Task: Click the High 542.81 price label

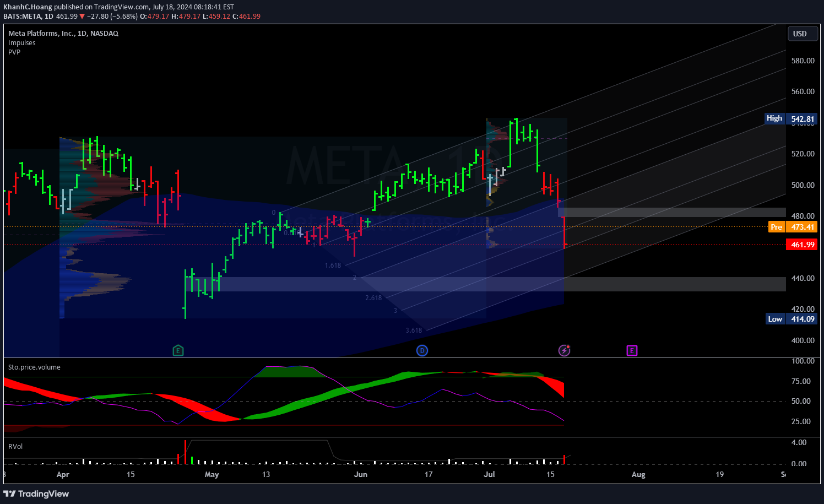Action: [x=791, y=118]
